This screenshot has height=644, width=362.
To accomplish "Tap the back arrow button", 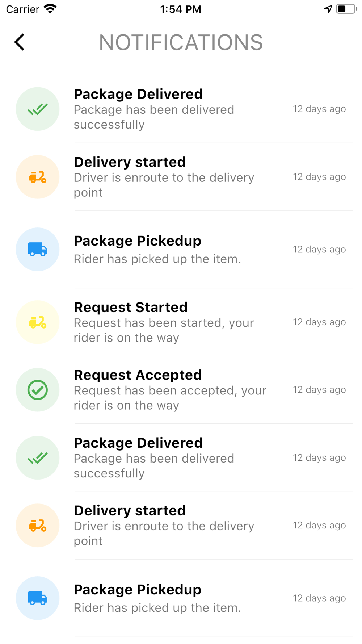I will [x=20, y=42].
